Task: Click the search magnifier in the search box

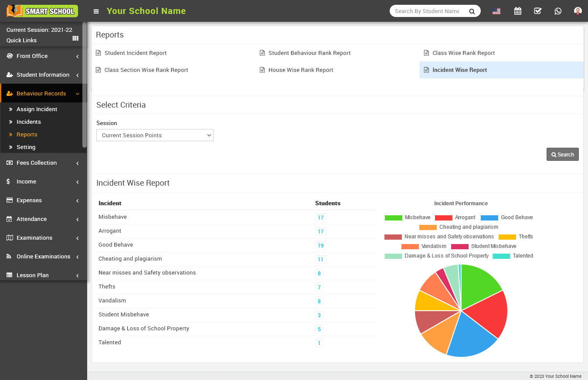Action: [x=472, y=11]
